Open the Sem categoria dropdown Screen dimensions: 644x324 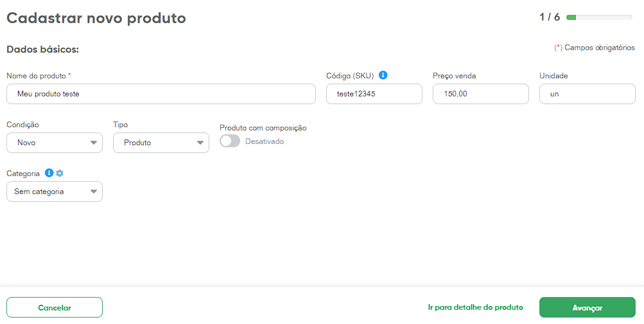55,192
